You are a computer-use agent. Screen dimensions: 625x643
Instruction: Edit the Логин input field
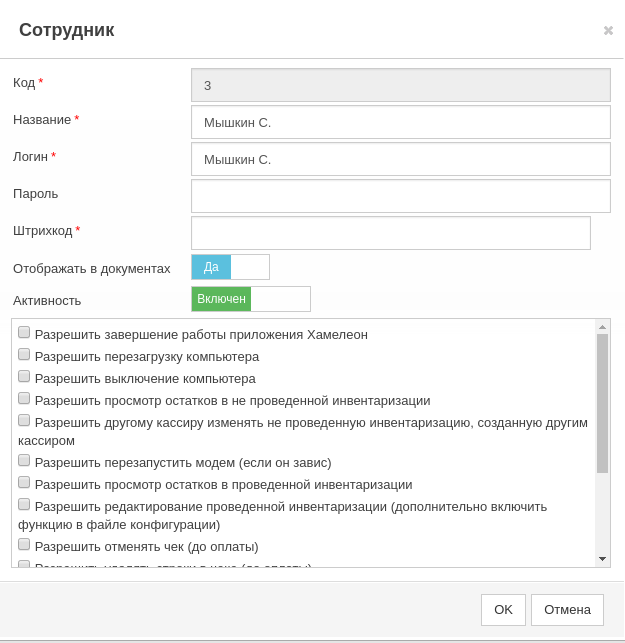coord(401,159)
